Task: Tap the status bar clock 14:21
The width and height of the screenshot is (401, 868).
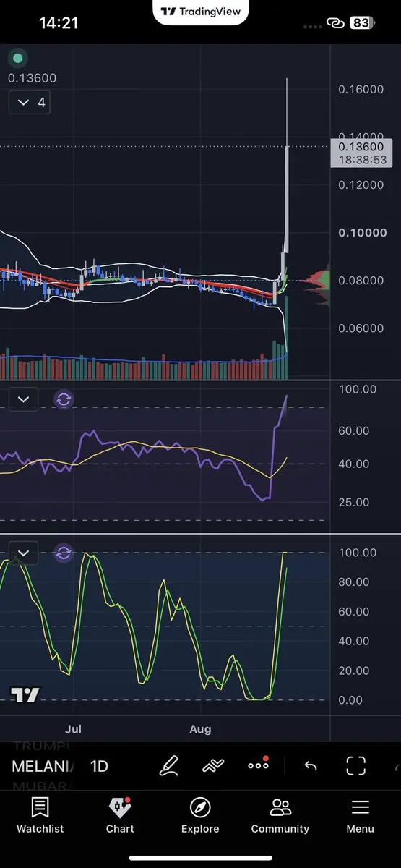Action: point(59,23)
